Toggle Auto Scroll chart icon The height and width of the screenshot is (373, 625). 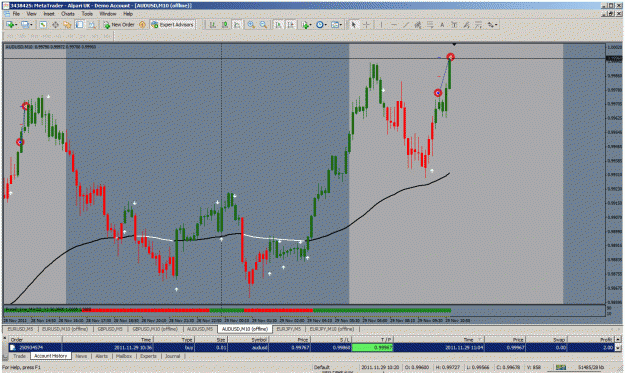[x=279, y=25]
